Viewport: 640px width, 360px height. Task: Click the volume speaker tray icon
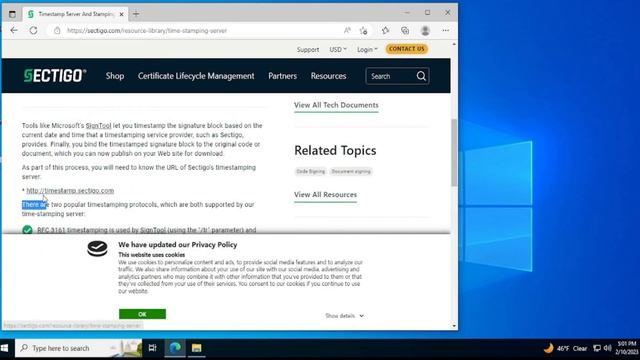(x=607, y=348)
